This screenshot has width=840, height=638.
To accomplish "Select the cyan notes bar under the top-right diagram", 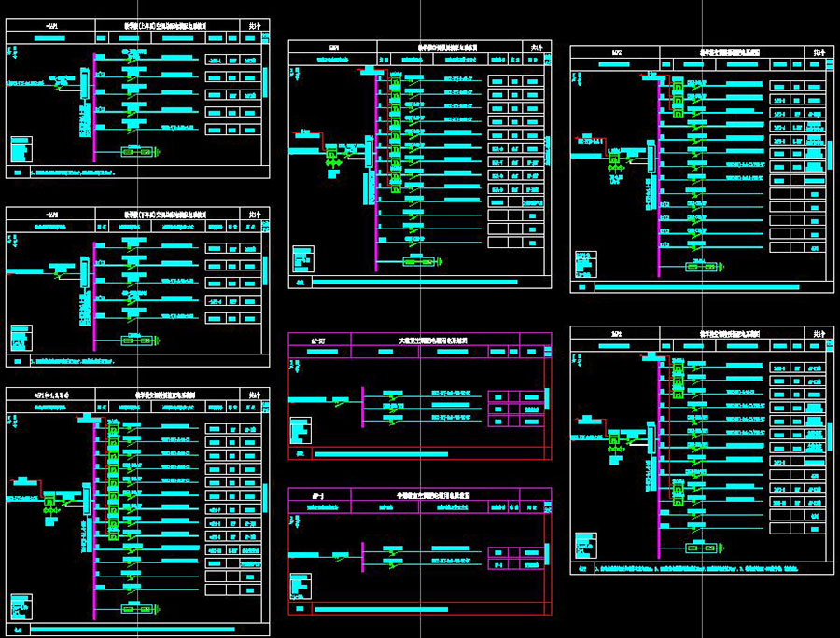I will coord(697,287).
